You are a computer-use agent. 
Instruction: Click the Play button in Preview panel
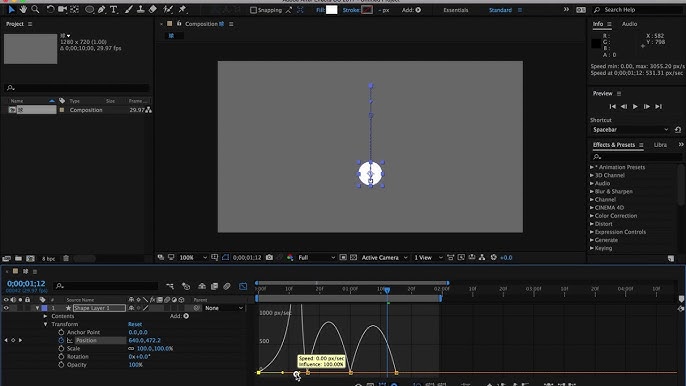coord(635,106)
